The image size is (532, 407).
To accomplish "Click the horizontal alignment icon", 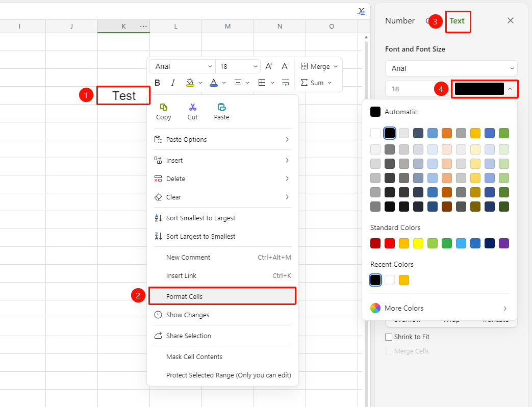I will [x=238, y=83].
